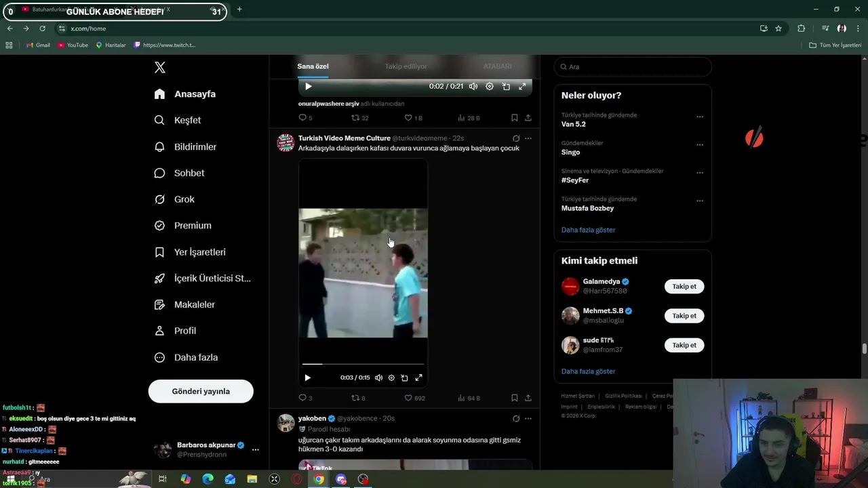Bookmark the post with 64 B views
The image size is (868, 488).
(x=515, y=398)
